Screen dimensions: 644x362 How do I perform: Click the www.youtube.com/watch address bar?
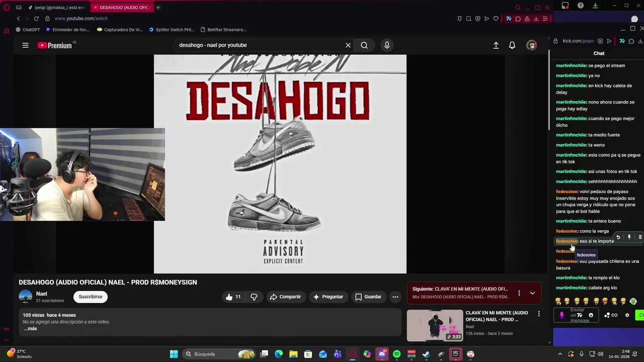point(80,19)
